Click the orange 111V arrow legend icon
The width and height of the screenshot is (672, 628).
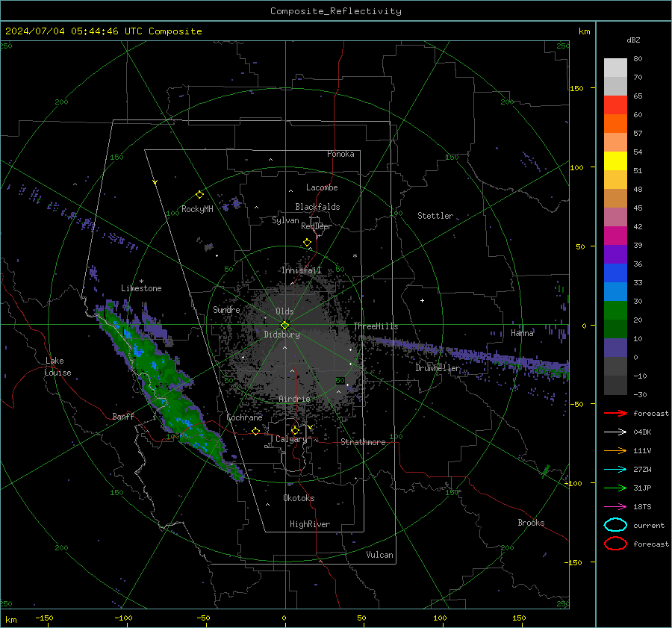(x=615, y=450)
